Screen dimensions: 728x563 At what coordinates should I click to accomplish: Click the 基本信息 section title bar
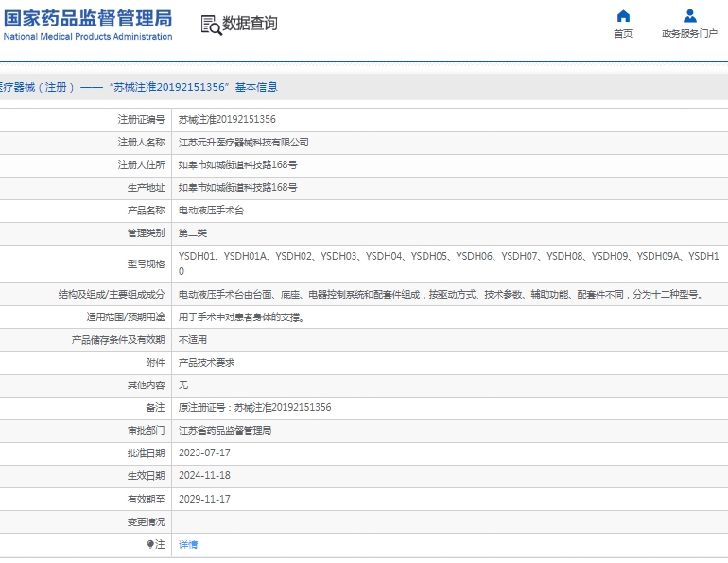364,87
